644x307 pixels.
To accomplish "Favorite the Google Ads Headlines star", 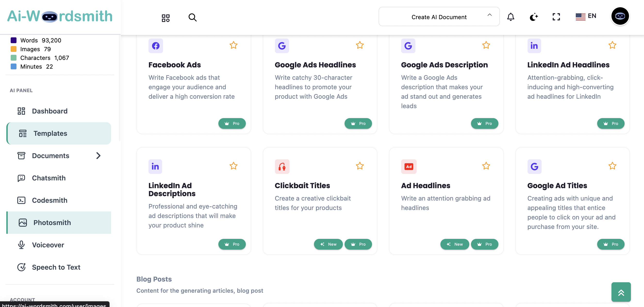I will pyautogui.click(x=360, y=45).
